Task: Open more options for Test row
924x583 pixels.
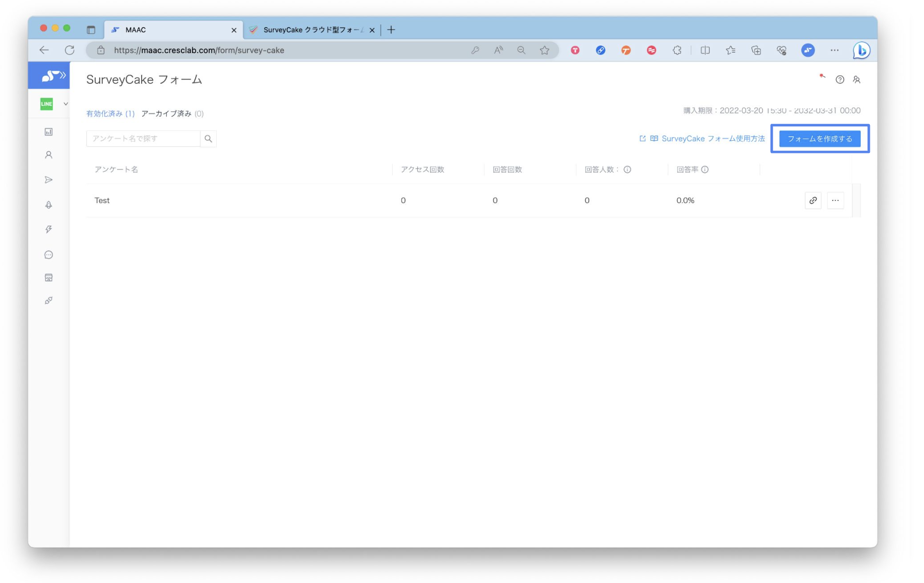Action: (835, 200)
